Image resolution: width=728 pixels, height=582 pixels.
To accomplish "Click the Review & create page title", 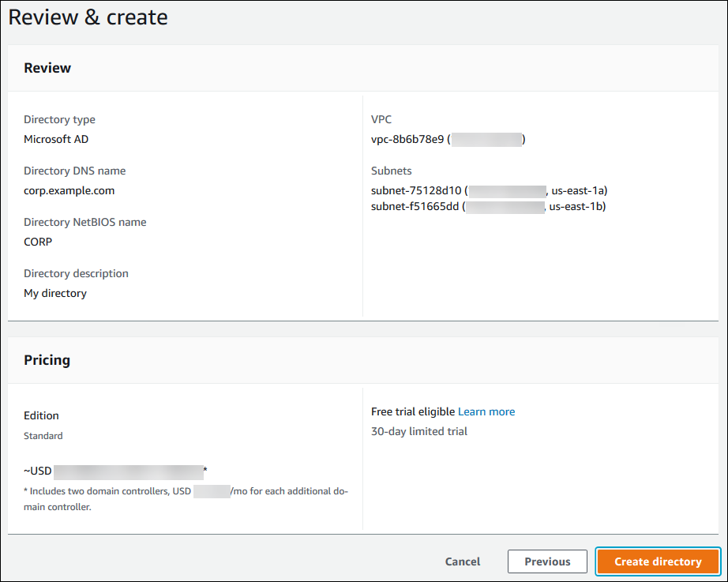I will click(x=88, y=17).
